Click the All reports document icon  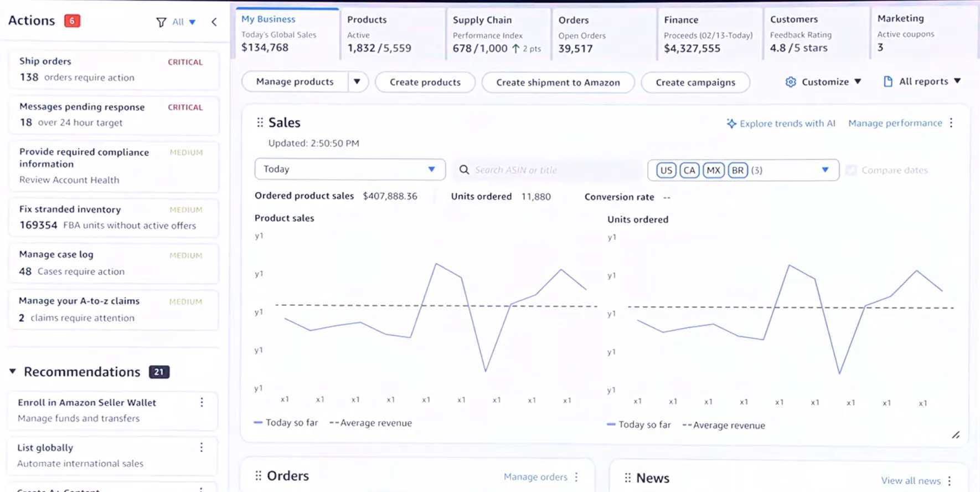[888, 81]
